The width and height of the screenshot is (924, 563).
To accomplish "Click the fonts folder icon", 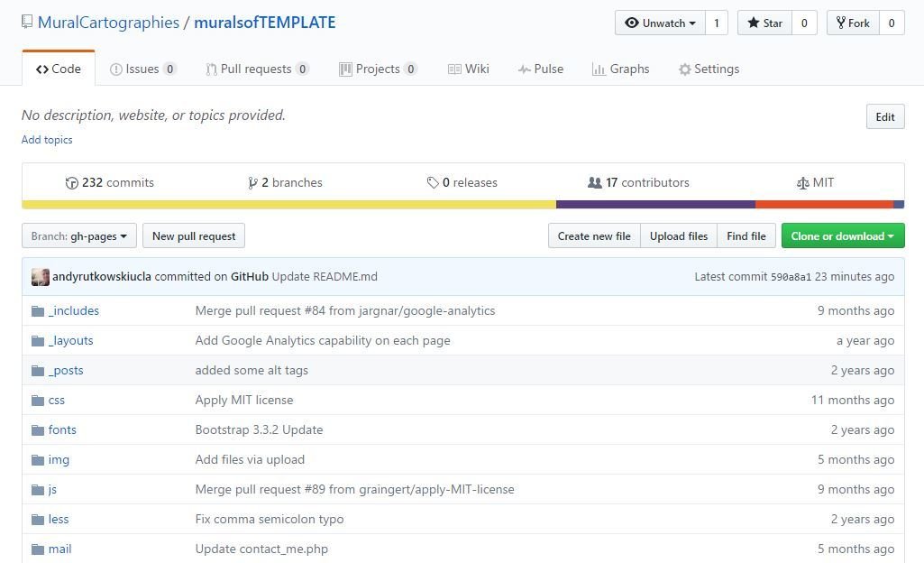I will (38, 430).
